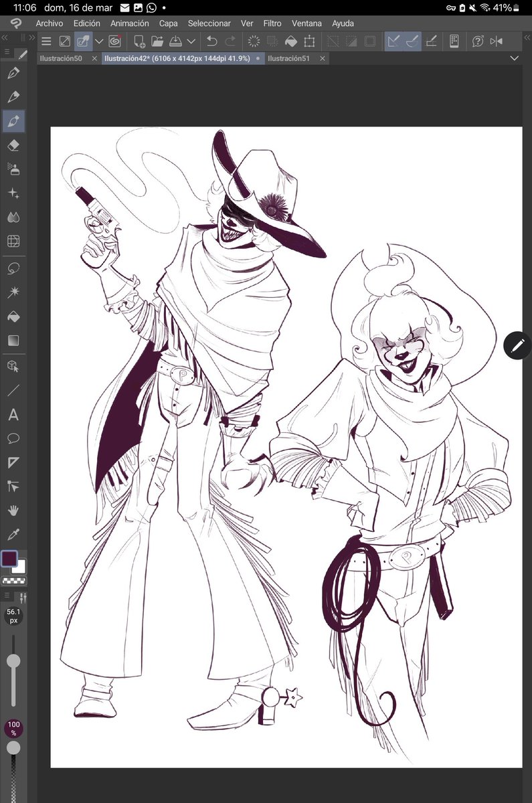Toggle snap to ruler

tap(394, 41)
